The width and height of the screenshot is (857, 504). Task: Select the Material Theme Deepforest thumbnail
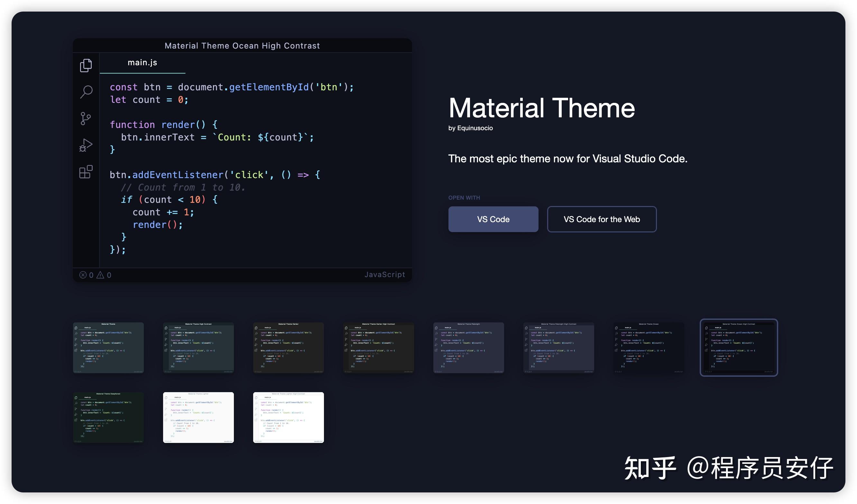108,417
